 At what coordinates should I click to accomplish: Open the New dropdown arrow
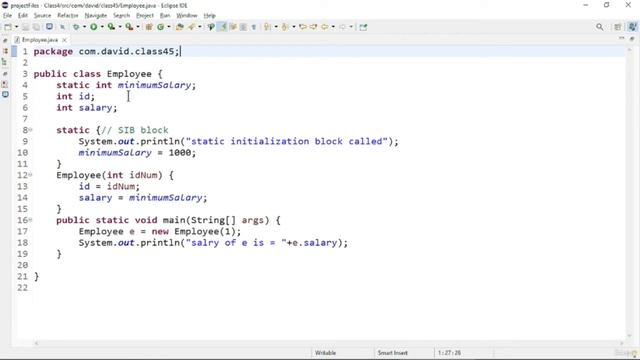(x=17, y=27)
